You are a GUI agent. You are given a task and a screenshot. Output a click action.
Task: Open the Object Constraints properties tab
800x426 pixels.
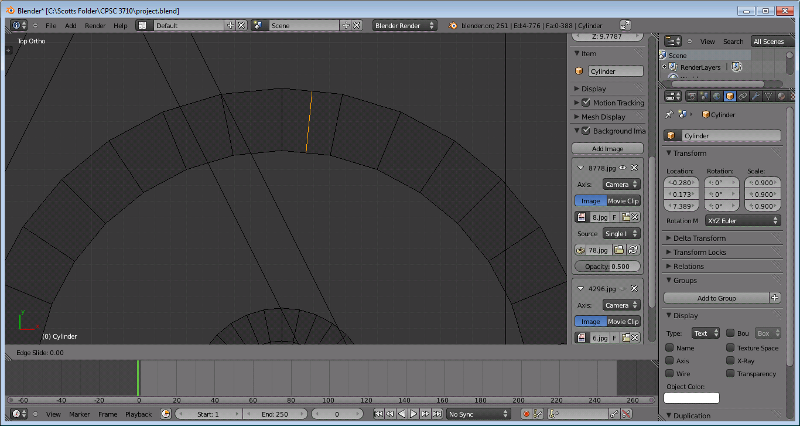click(x=743, y=96)
